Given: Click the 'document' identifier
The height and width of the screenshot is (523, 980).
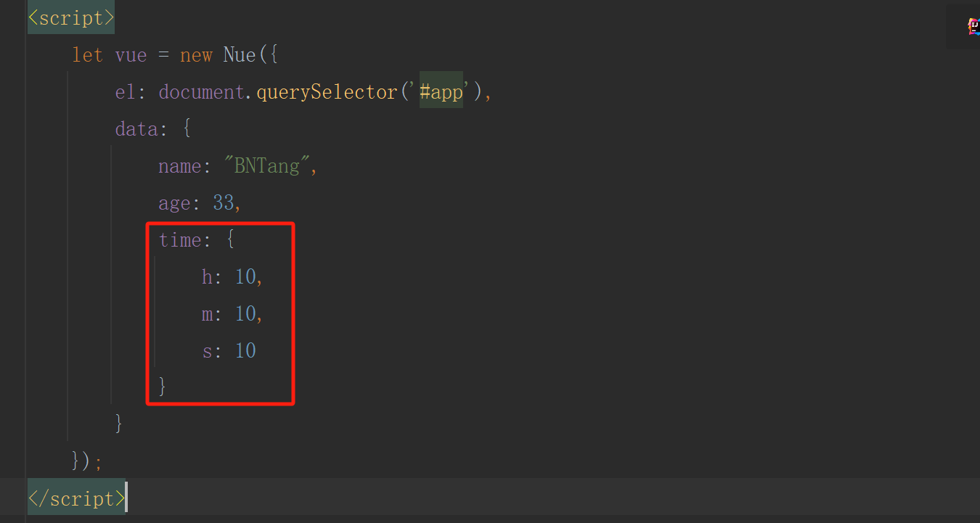Looking at the screenshot, I should click(202, 92).
